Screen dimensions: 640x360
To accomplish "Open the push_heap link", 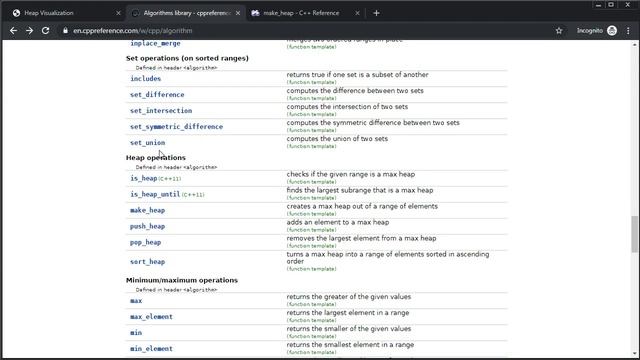I will [147, 226].
